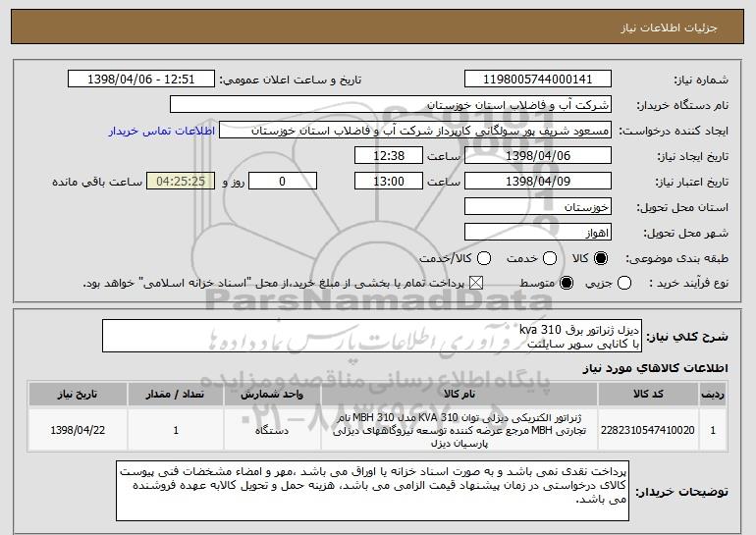
Task: Click the اطلاعات کالاهای مورد نیاز section heading
Action: click(x=655, y=368)
